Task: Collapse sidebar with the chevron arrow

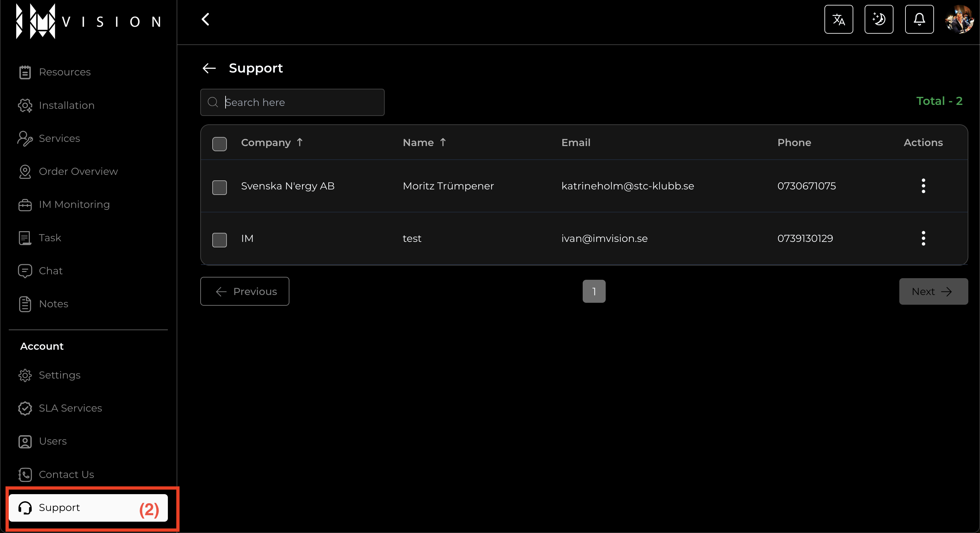Action: (205, 19)
